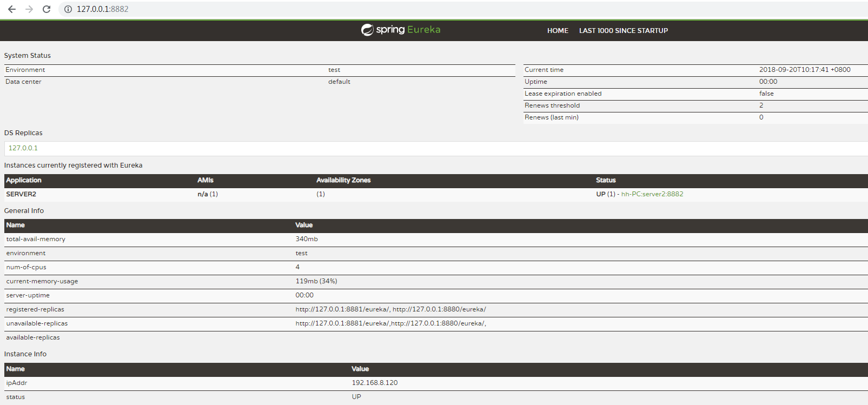Select the Lease expiration value 'false'
Screen dimensions: 868x405
[x=766, y=94]
